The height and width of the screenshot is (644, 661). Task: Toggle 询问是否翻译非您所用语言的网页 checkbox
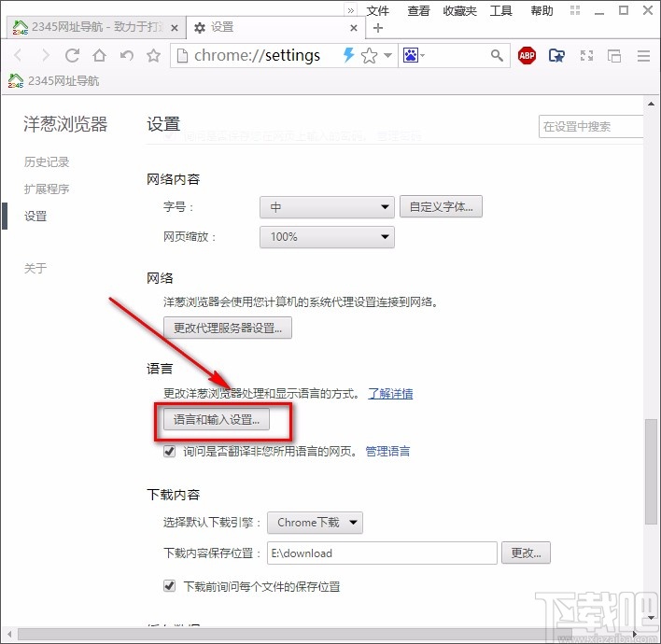pos(170,452)
